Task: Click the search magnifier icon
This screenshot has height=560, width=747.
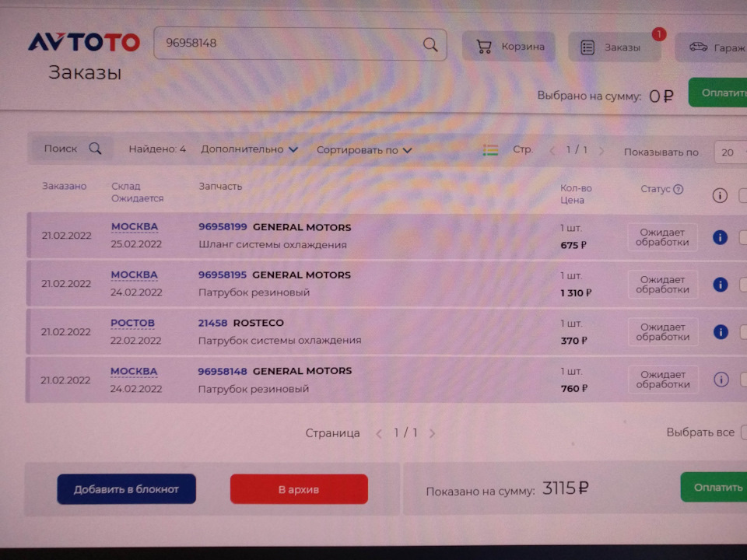Action: tap(430, 45)
